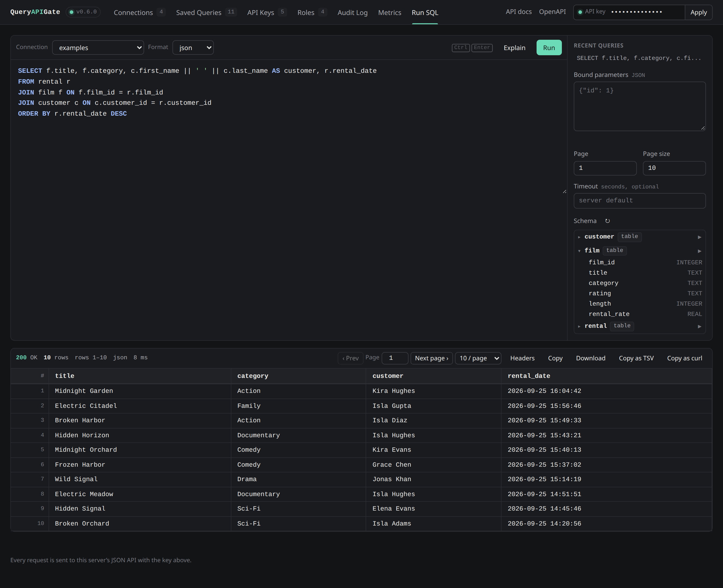
Task: Click the v0.6.0 version badge
Action: pyautogui.click(x=83, y=12)
